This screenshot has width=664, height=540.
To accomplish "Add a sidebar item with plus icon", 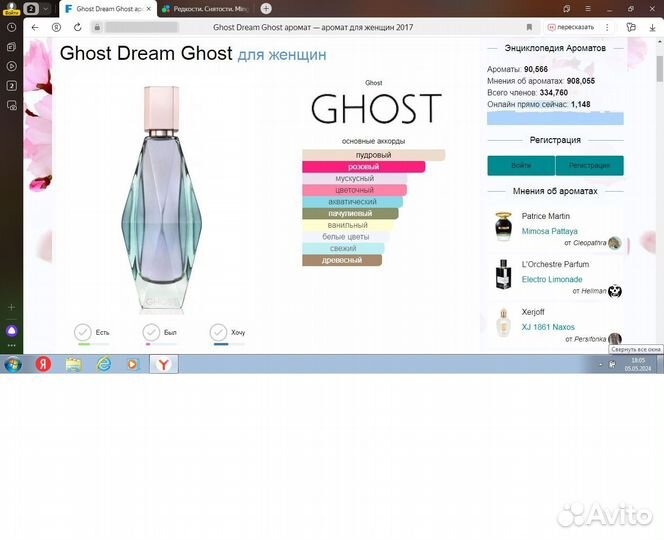I will 11,307.
